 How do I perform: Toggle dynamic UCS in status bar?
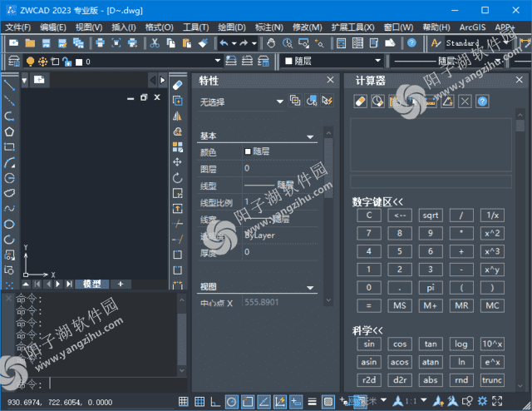280,402
